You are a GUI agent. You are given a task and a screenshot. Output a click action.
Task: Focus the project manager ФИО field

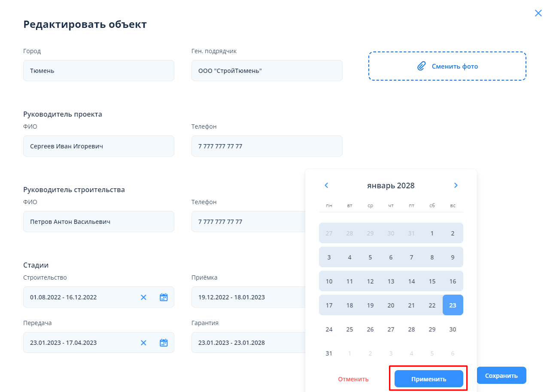98,146
